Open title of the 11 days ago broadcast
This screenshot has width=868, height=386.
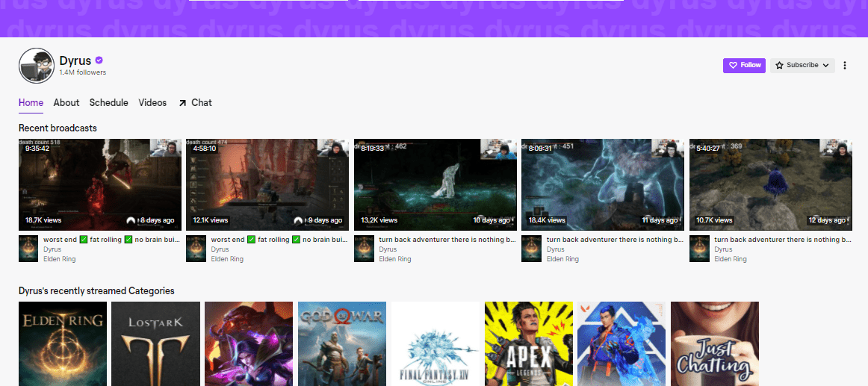[x=616, y=240]
